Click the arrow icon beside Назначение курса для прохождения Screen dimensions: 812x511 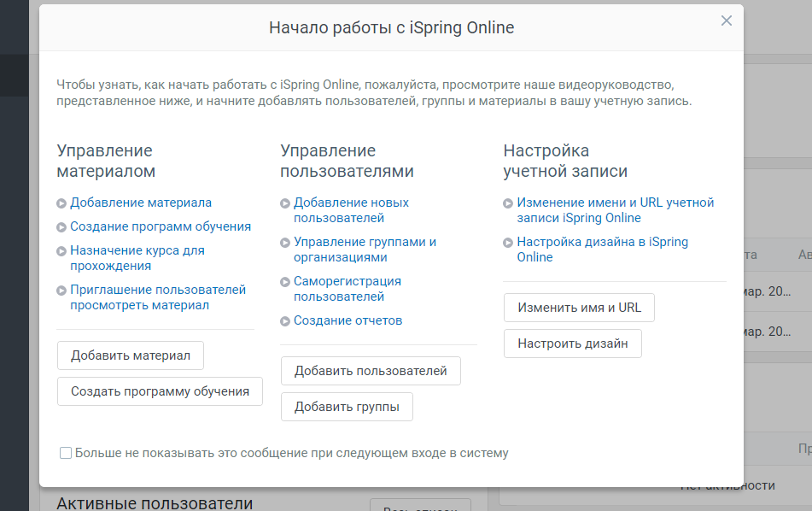pos(60,250)
